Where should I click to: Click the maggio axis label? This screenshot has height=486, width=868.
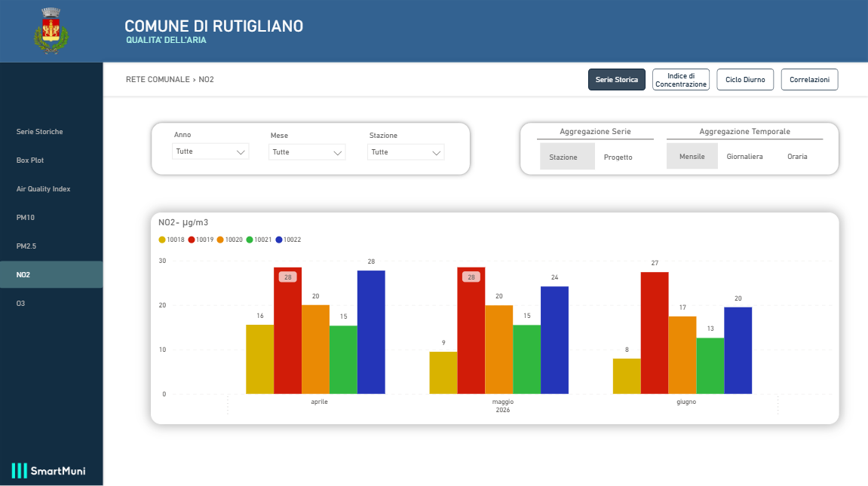503,402
